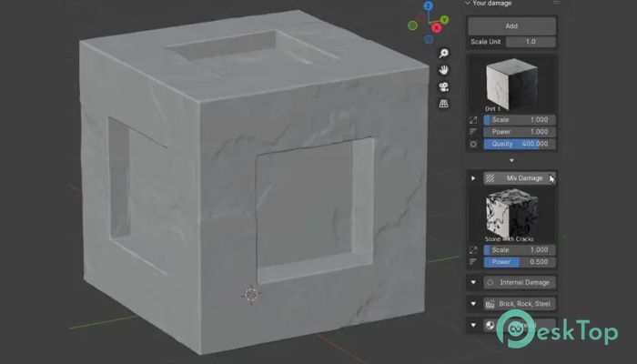Click the zoom magnifier viewport icon
637x364 pixels.
(x=444, y=53)
